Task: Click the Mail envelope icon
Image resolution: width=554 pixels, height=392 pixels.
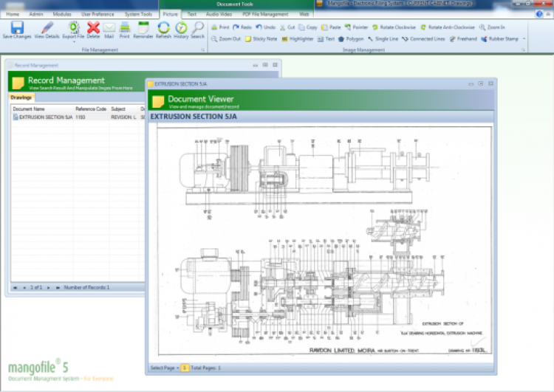Action: tap(109, 28)
